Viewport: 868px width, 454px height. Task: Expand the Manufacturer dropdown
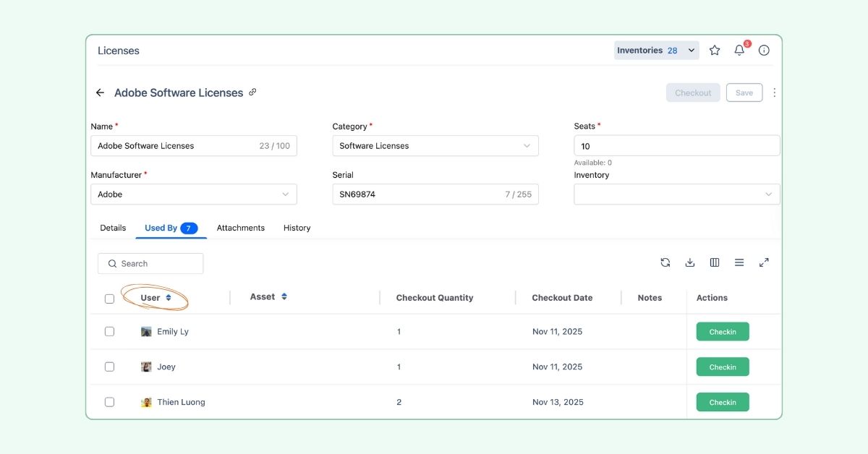tap(193, 194)
